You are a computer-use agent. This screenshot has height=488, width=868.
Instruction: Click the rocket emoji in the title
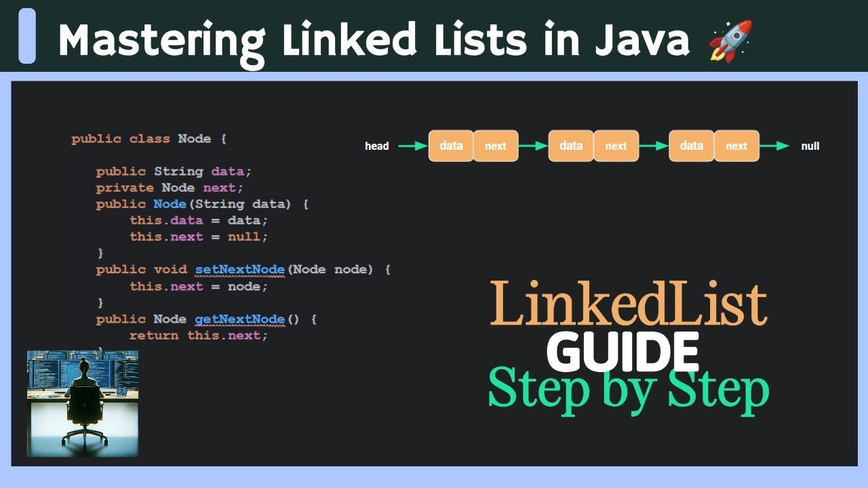[x=730, y=41]
